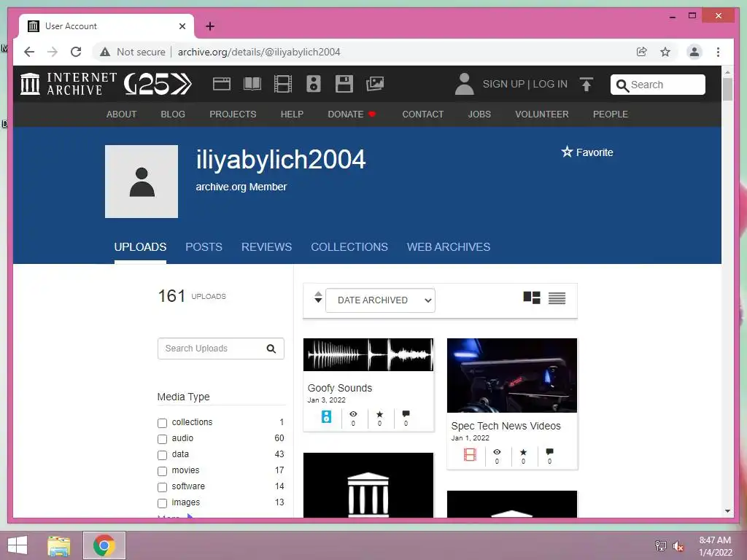
Task: Open the Texts book icon
Action: tap(252, 84)
